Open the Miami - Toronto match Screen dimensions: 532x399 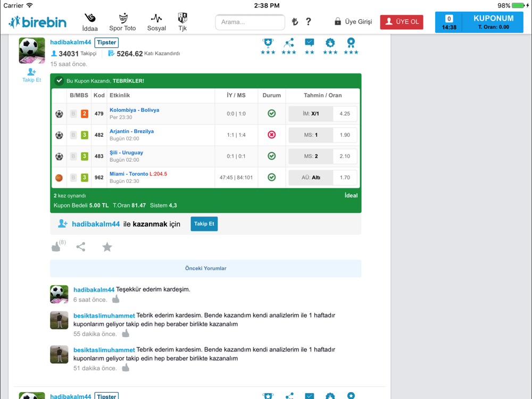click(129, 174)
